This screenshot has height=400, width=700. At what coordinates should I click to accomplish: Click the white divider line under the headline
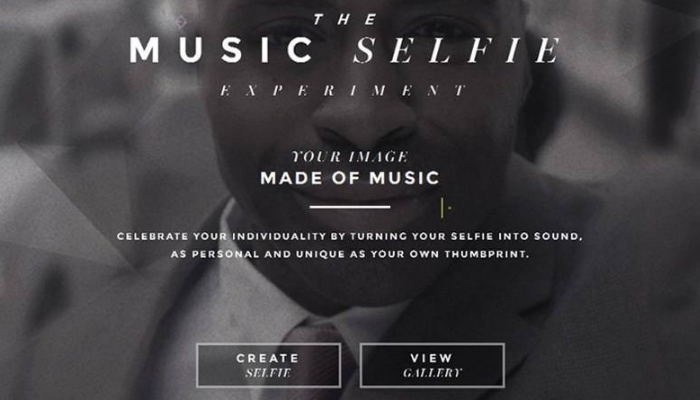(350, 207)
